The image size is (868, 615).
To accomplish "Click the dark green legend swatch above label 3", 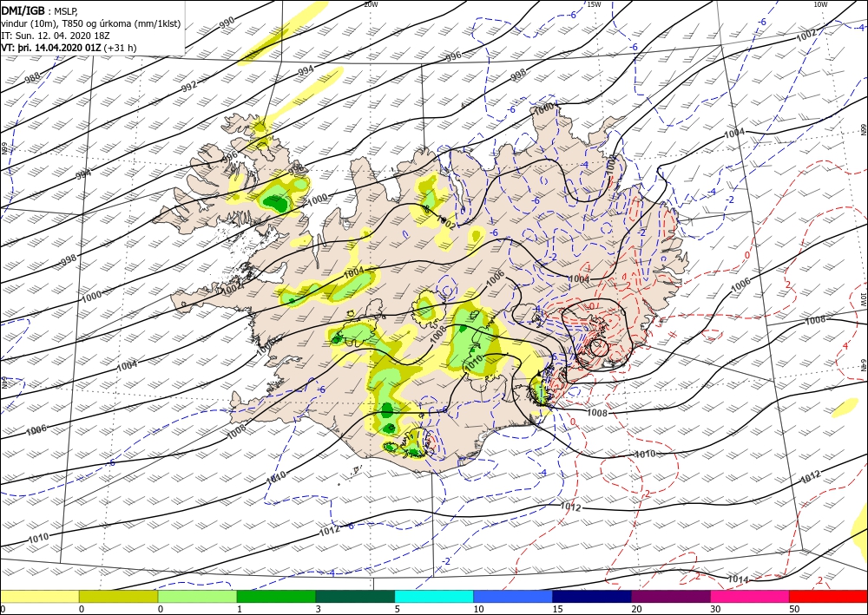I will (x=355, y=596).
